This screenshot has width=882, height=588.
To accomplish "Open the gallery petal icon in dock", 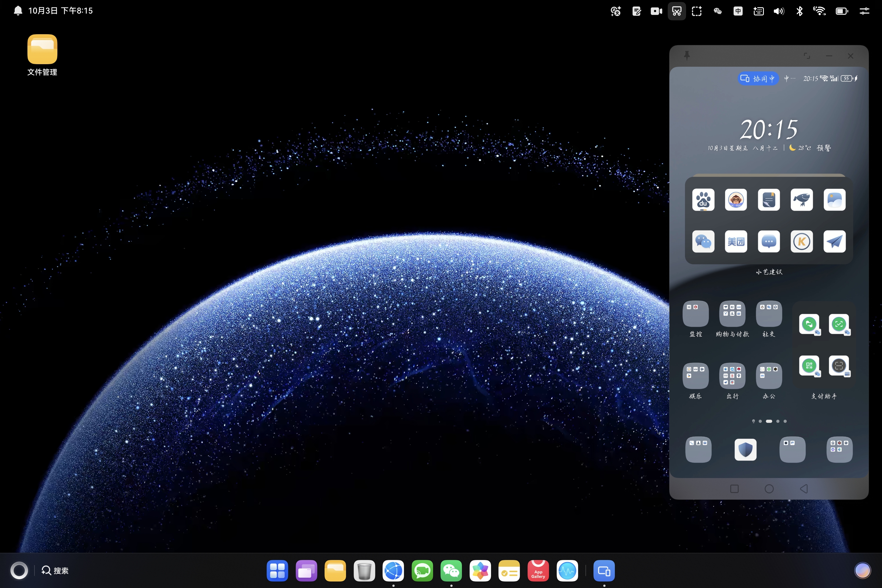I will coord(480,570).
